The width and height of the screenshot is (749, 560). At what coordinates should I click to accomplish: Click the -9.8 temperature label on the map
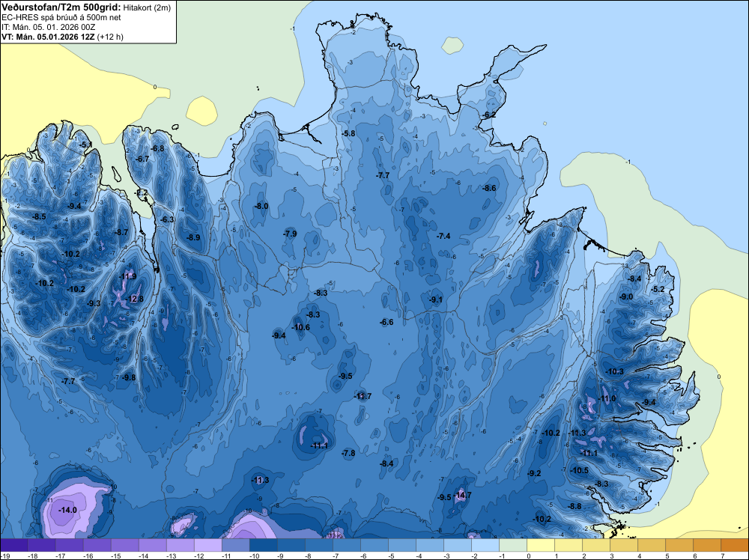tap(129, 377)
